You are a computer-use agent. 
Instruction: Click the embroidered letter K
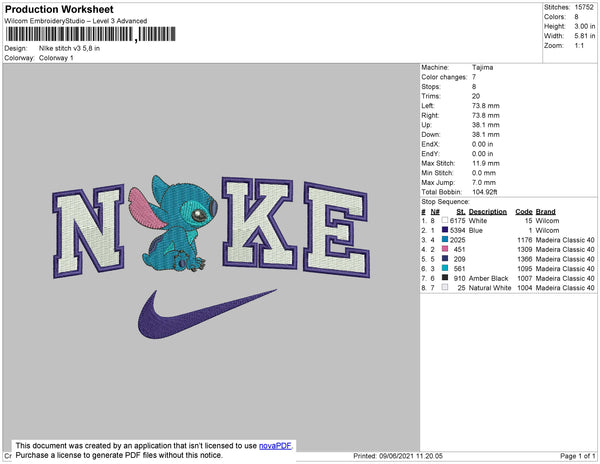[259, 223]
